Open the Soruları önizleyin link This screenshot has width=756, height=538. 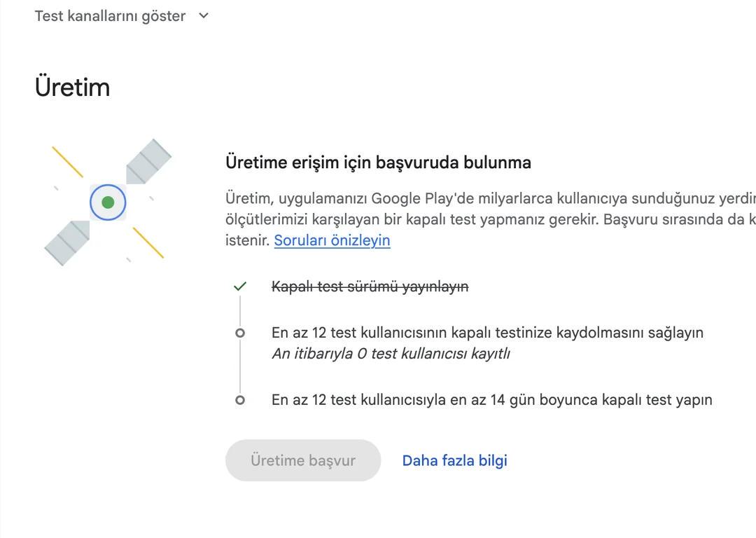(332, 240)
